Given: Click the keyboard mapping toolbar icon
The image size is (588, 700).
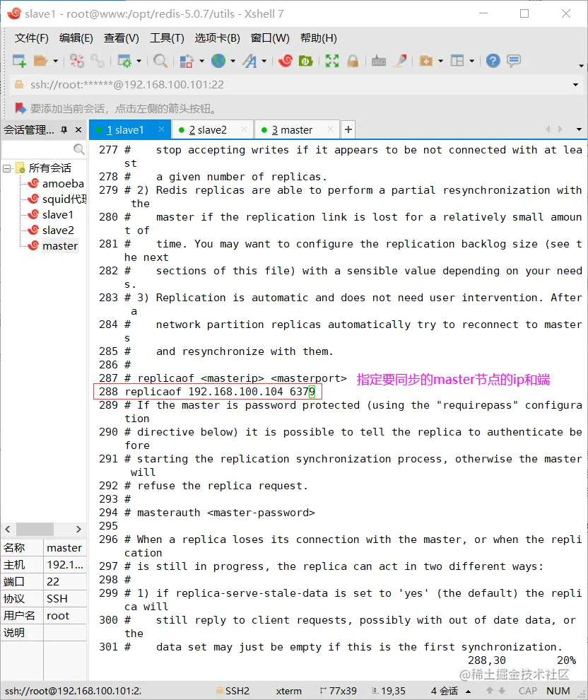Looking at the screenshot, I should [379, 61].
